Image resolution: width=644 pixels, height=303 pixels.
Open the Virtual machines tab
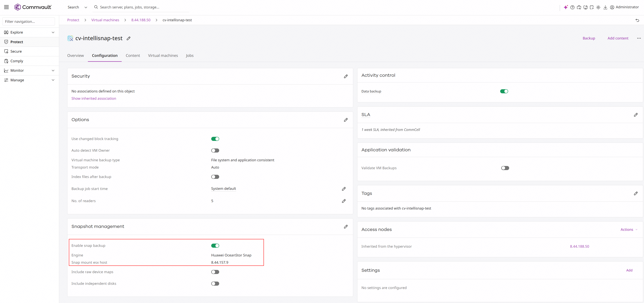click(x=163, y=55)
